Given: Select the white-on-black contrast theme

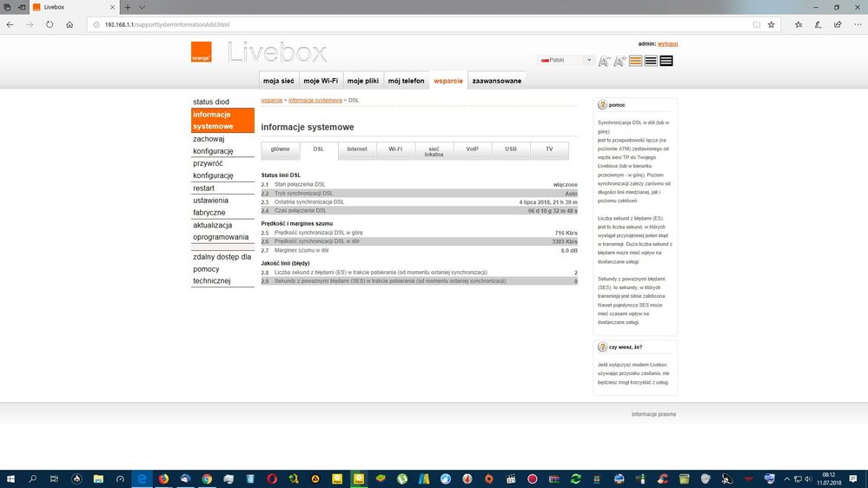Looking at the screenshot, I should [666, 61].
